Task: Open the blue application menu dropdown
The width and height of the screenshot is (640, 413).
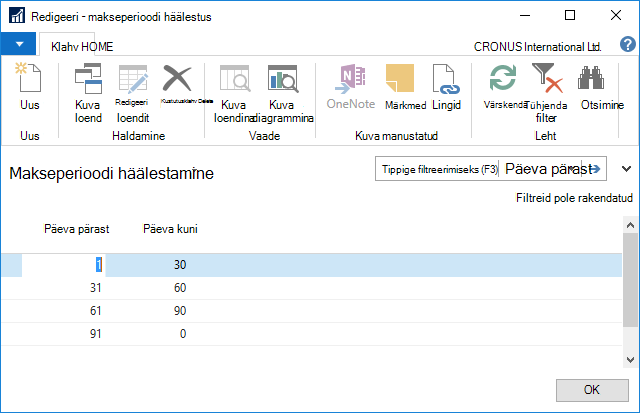Action: [18, 44]
